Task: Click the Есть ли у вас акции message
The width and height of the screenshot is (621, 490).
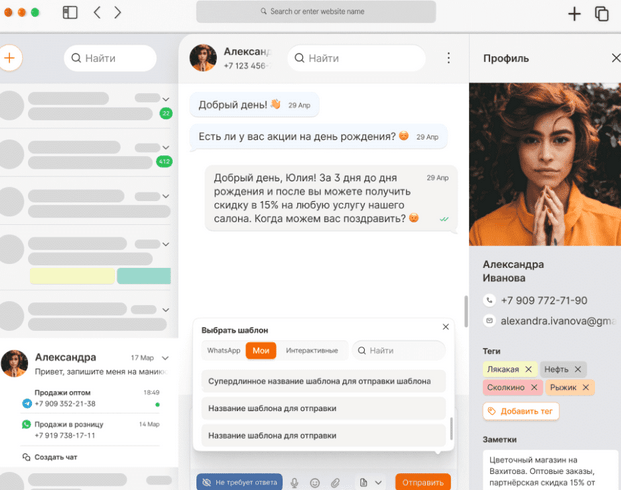Action: point(318,136)
